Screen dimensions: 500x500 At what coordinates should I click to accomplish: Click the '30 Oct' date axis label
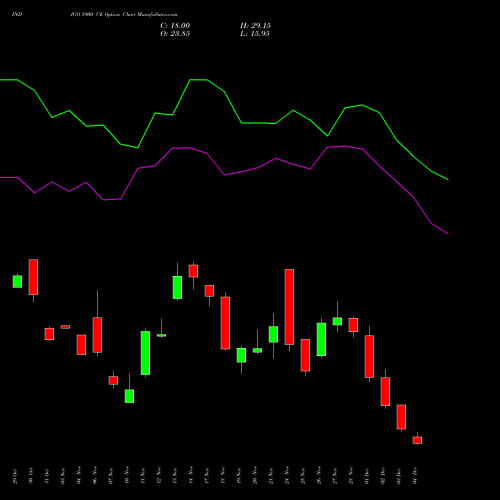coord(31,476)
